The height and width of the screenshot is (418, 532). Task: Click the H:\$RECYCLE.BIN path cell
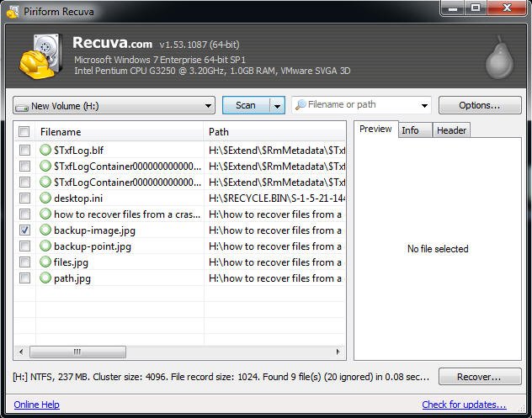click(277, 198)
